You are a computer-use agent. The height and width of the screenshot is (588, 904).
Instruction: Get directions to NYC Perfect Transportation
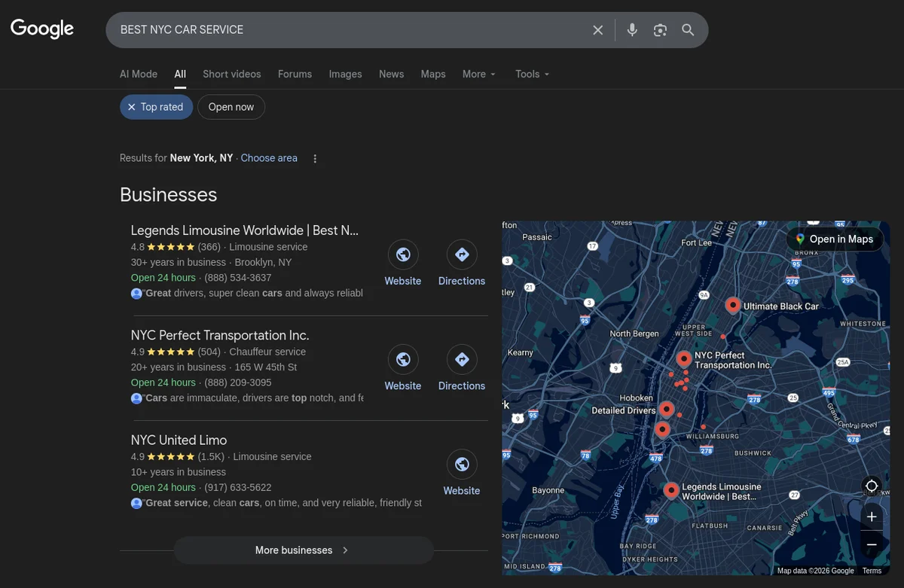462,360
